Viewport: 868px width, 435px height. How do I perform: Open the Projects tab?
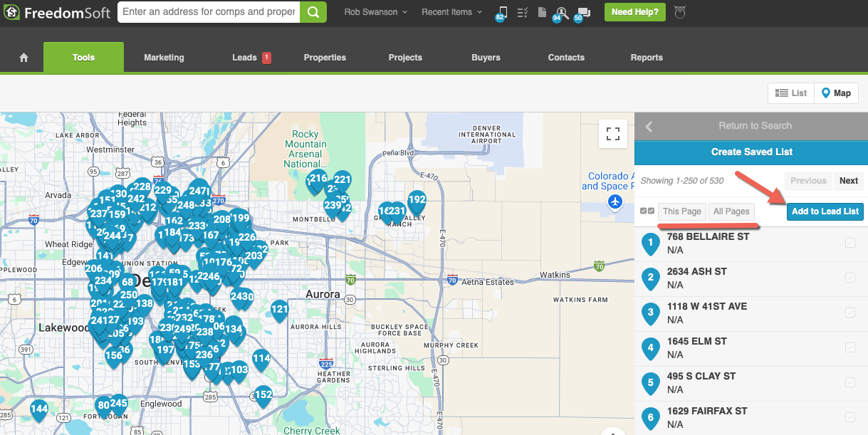coord(405,58)
